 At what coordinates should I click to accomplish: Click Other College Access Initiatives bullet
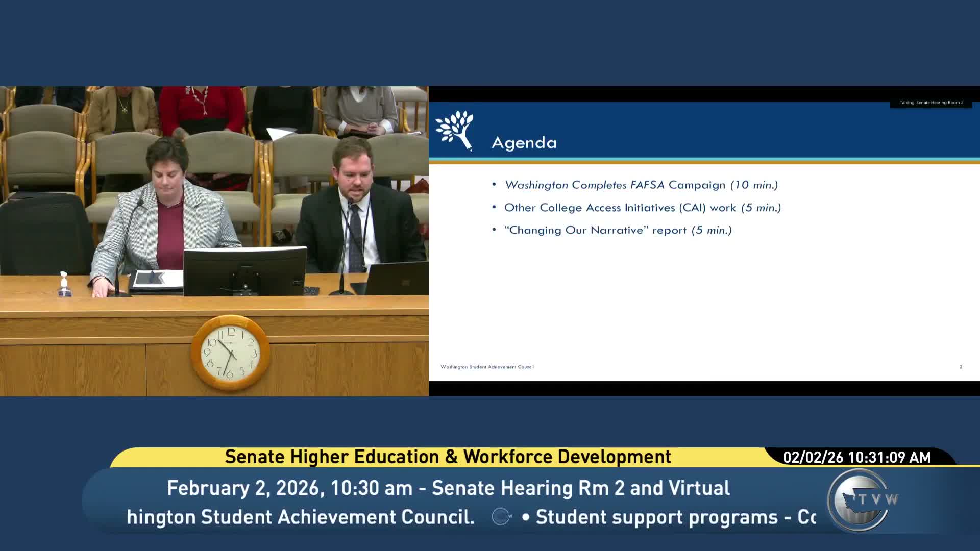click(642, 208)
